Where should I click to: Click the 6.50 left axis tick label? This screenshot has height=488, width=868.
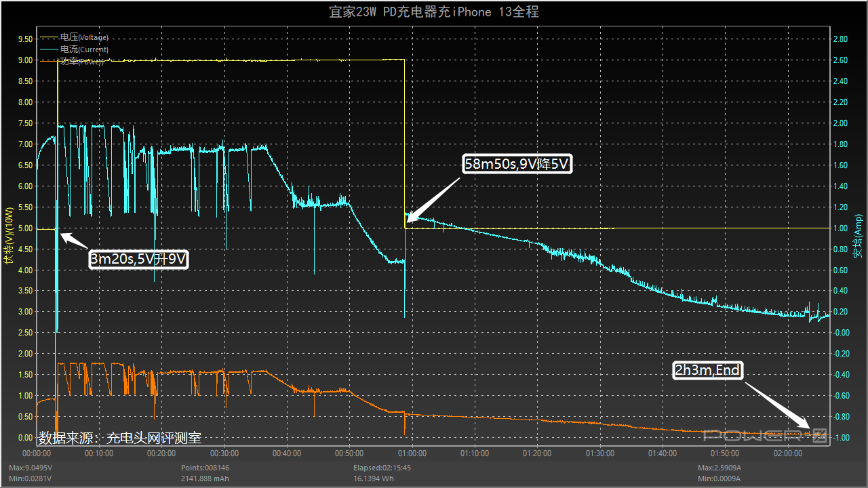[x=24, y=165]
